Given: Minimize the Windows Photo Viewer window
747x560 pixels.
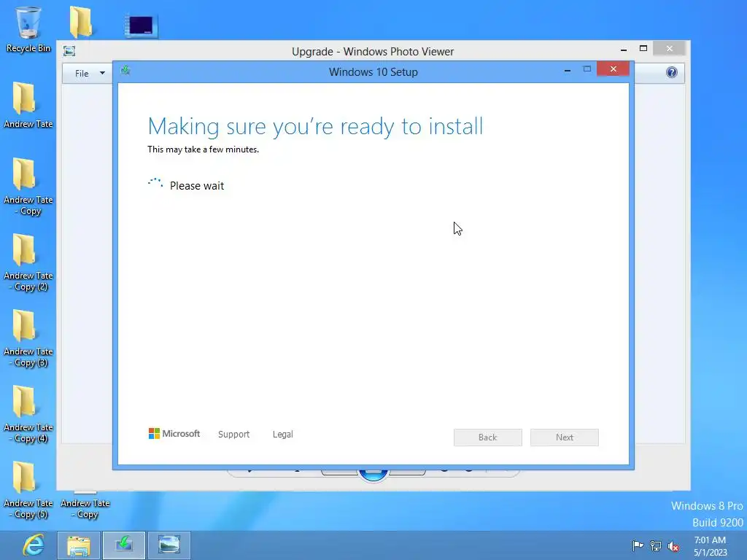Looking at the screenshot, I should point(624,49).
